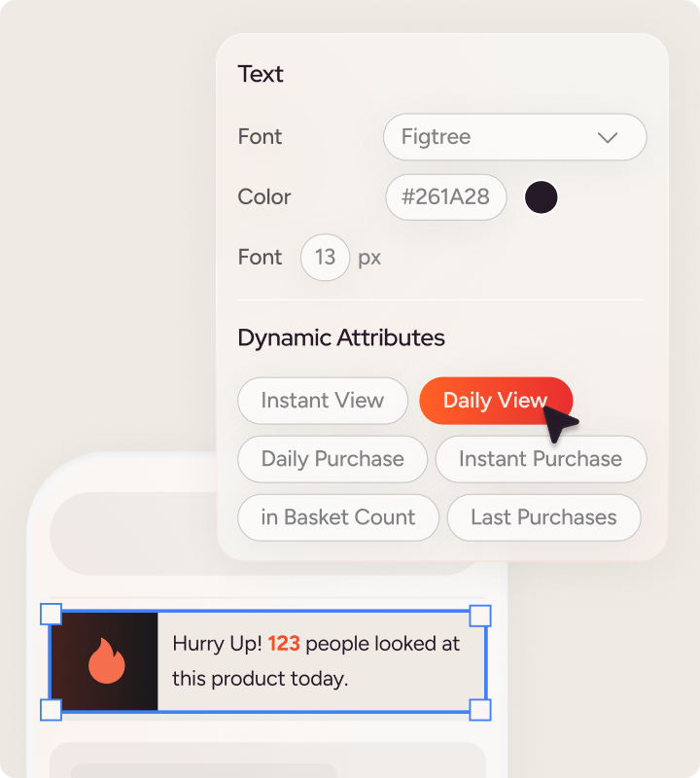Click the flame icon in the banner
This screenshot has height=778, width=700.
(x=106, y=661)
